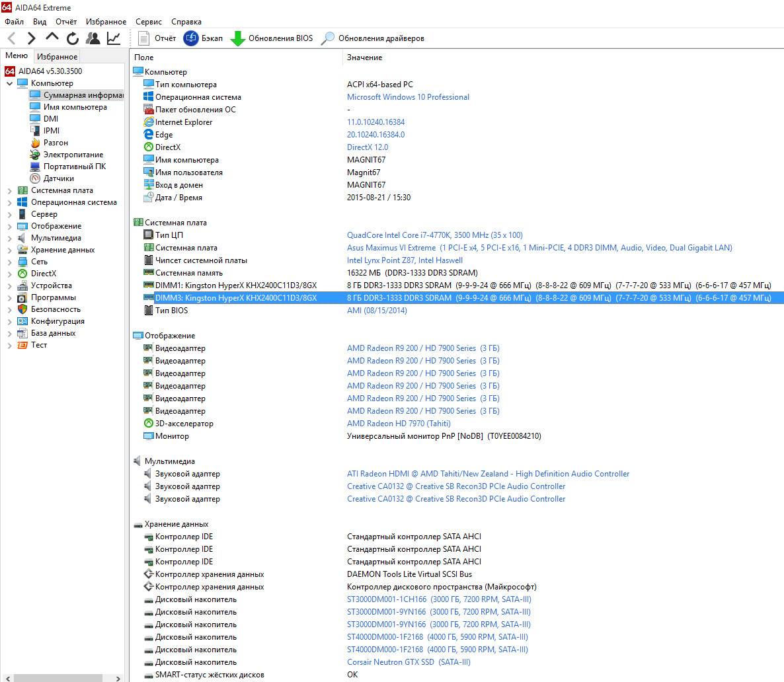Image resolution: width=784 pixels, height=682 pixels.
Task: Open Microsoft Windows 10 Professional link
Action: (x=408, y=97)
